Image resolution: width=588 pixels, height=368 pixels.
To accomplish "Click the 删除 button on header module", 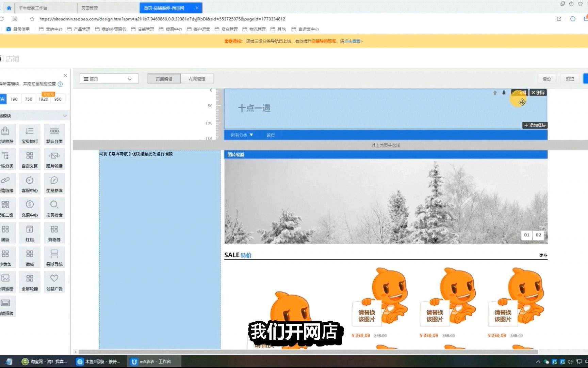I will coord(538,93).
